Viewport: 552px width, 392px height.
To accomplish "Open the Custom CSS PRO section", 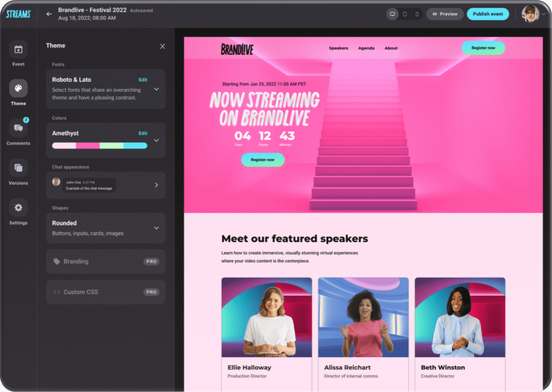I will (105, 292).
